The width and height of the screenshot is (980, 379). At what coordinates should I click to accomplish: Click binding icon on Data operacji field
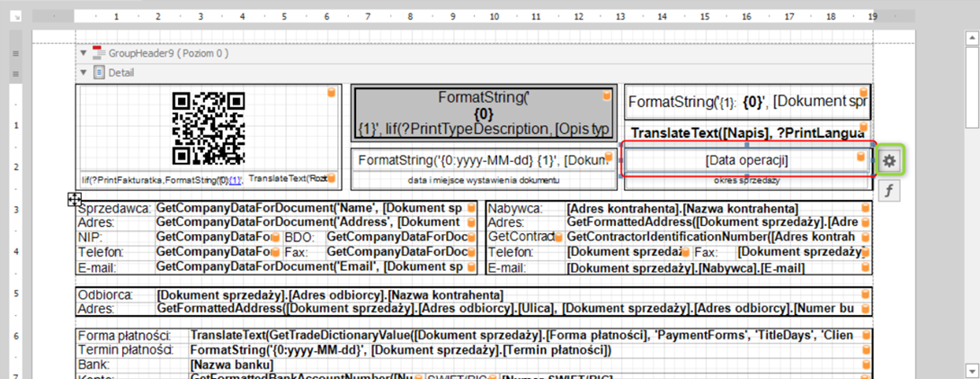pos(860,159)
